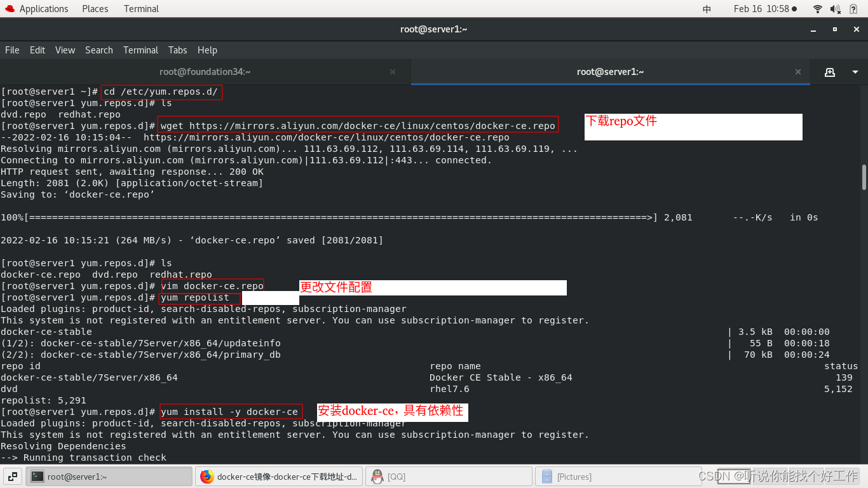The image size is (868, 488).
Task: Click 'docker-ce-stable/7Server/x86_64/updateinfo' line
Action: tap(140, 343)
